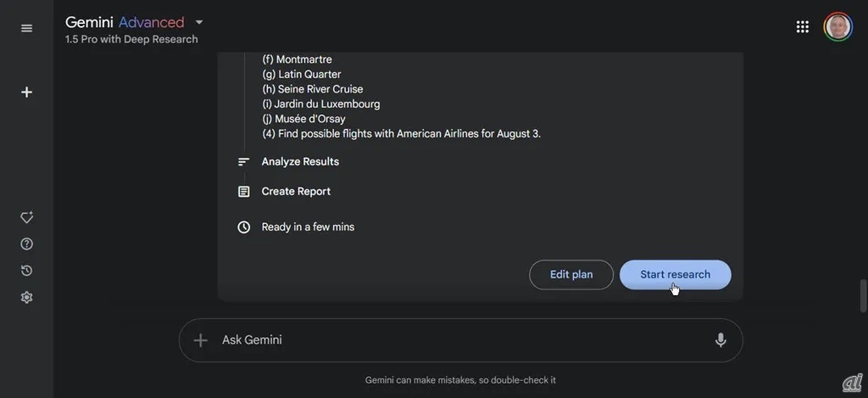Click the Edit plan button

(x=570, y=274)
